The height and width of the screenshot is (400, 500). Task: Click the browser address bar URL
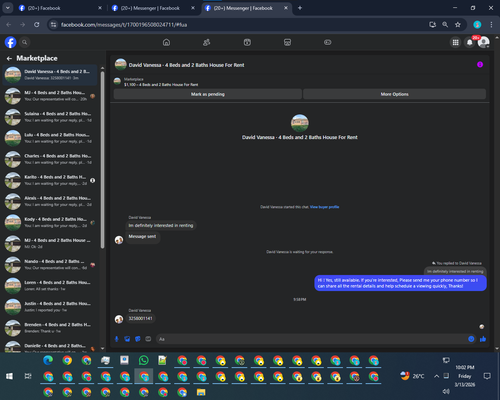(x=124, y=25)
